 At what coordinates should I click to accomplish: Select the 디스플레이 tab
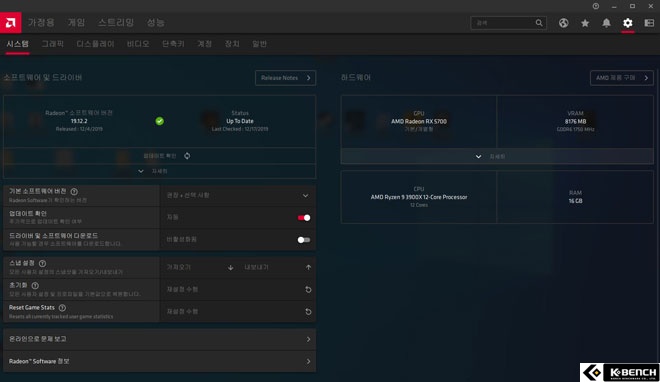[95, 44]
